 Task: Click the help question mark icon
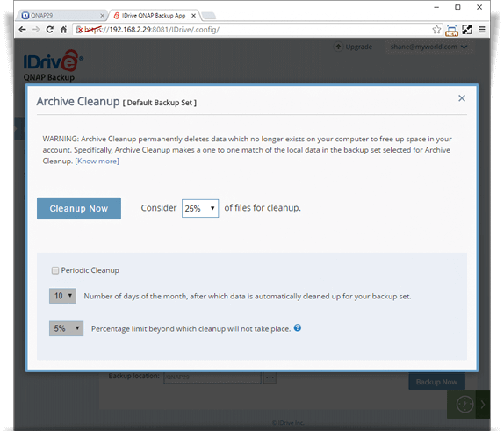click(x=298, y=327)
